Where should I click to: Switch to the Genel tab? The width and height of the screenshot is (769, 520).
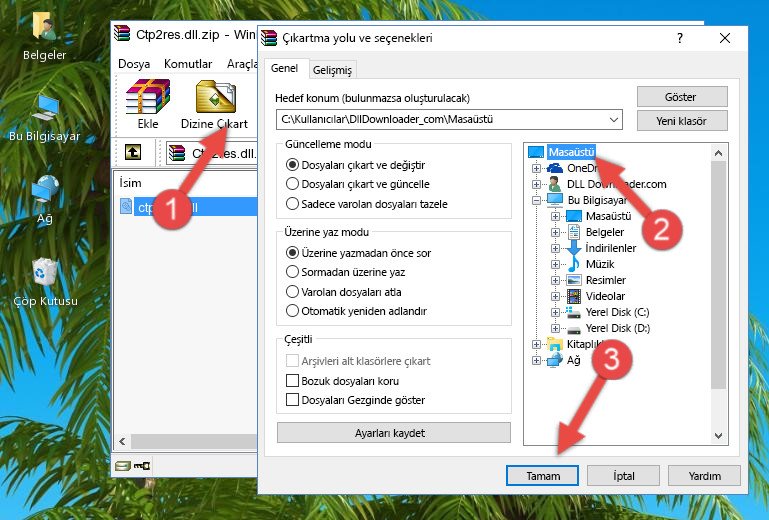point(284,68)
